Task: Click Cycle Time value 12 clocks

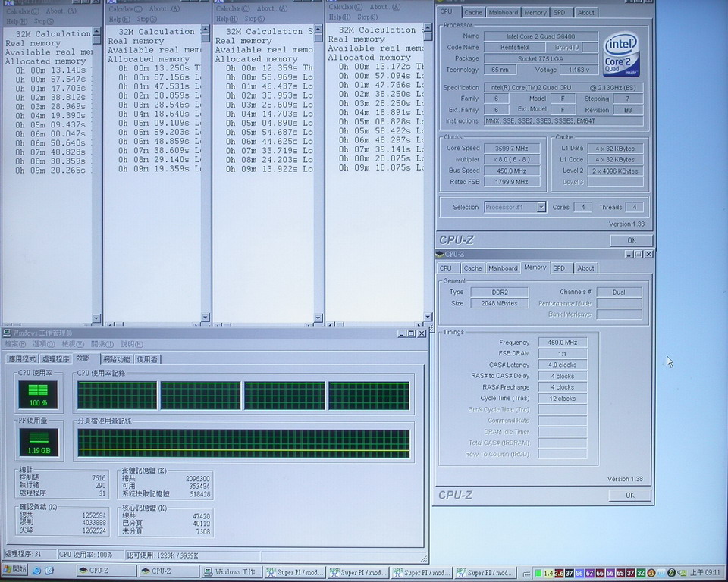Action: 562,398
